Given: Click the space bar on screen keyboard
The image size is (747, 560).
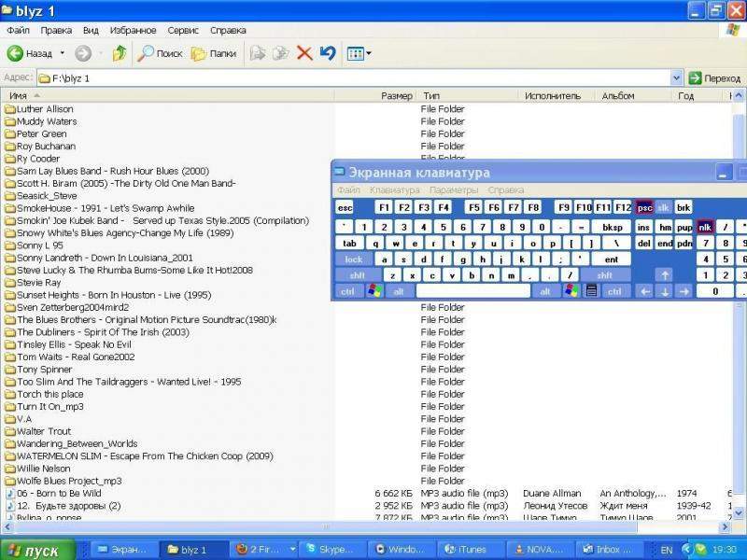Looking at the screenshot, I should pos(473,290).
